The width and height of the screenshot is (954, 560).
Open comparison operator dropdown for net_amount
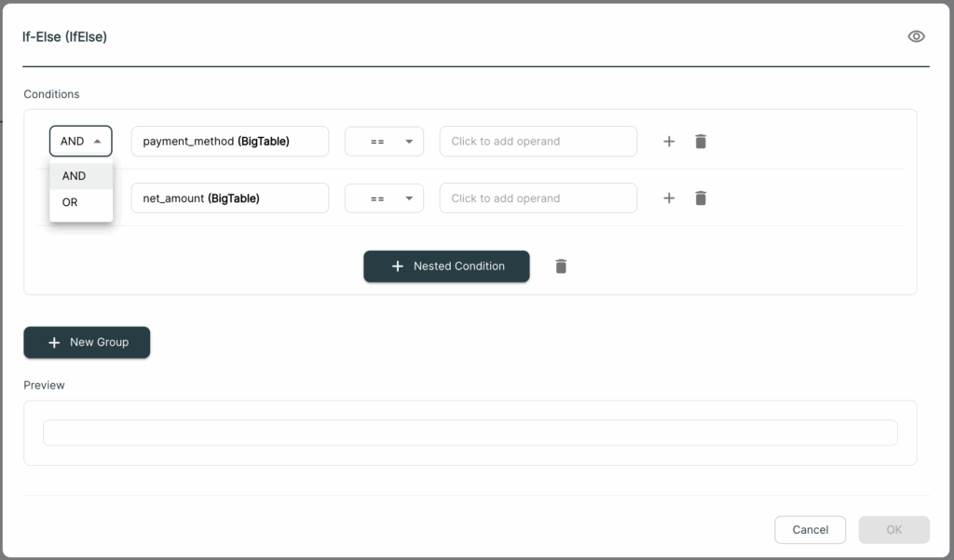coord(384,198)
